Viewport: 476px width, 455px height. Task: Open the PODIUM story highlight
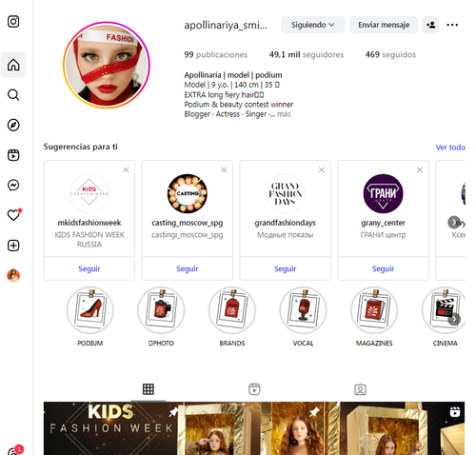[90, 310]
